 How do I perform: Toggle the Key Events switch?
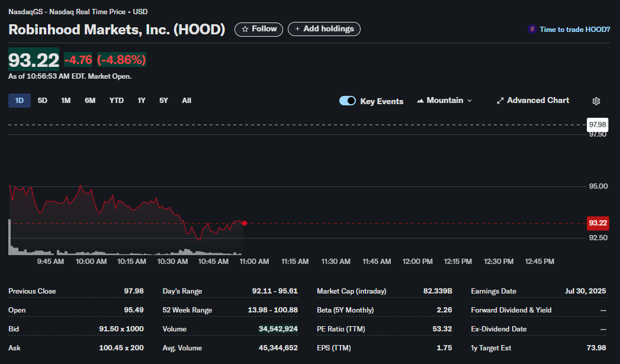pos(348,101)
